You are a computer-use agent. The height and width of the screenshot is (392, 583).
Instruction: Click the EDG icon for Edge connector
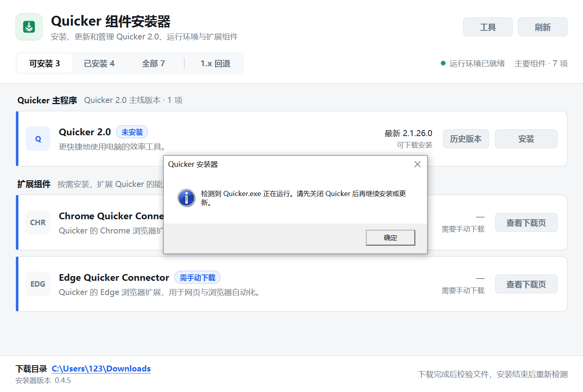(x=38, y=284)
